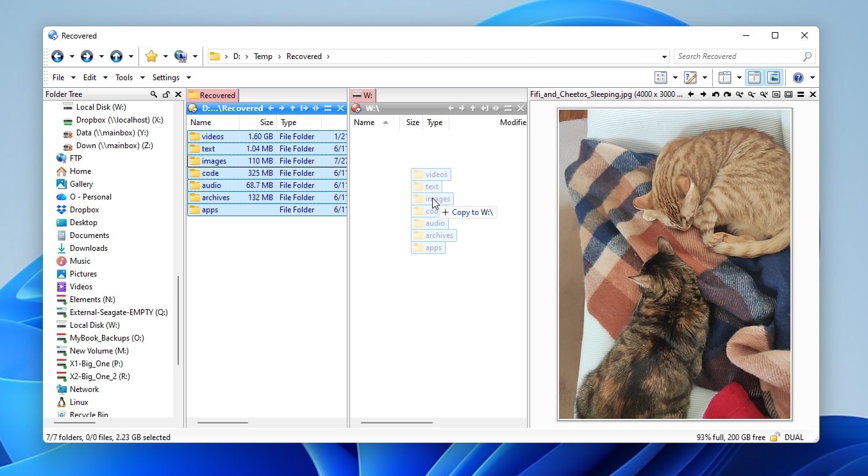Click the Temp breadcrumb in address bar
868x476 pixels.
click(263, 56)
